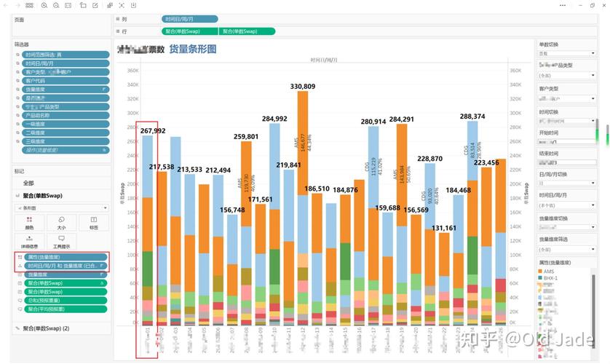This screenshot has height=364, width=610.
Task: Click the 288,374 bar total label
Action: click(472, 116)
